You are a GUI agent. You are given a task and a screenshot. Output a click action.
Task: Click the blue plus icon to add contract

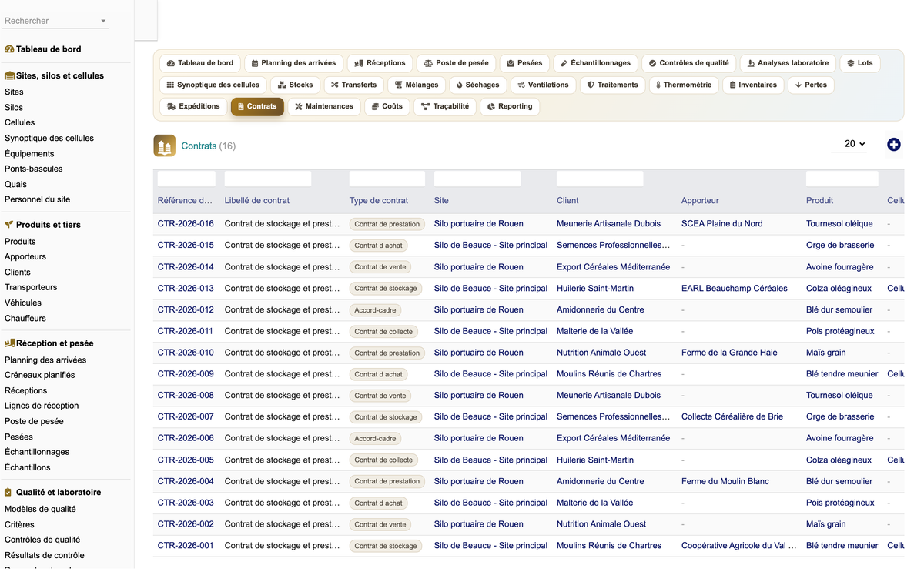[893, 145]
